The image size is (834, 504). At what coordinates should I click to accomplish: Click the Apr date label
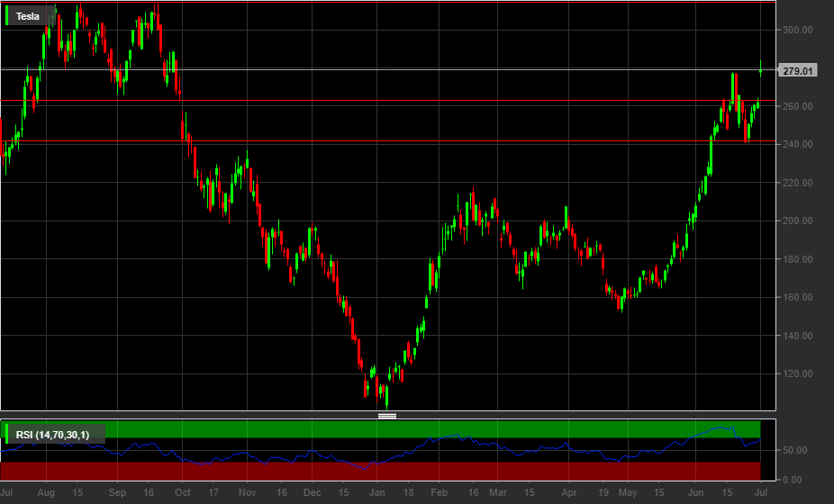point(569,493)
